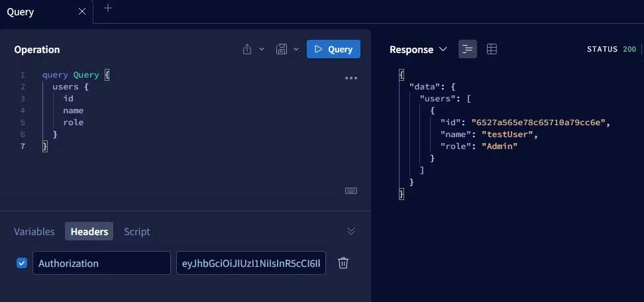Select the Headers tab

click(89, 231)
